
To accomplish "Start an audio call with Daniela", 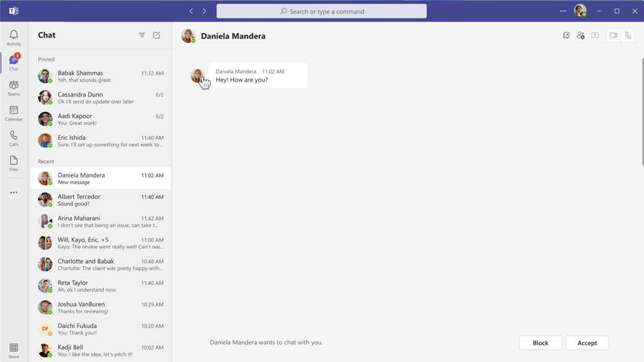I will pyautogui.click(x=628, y=36).
